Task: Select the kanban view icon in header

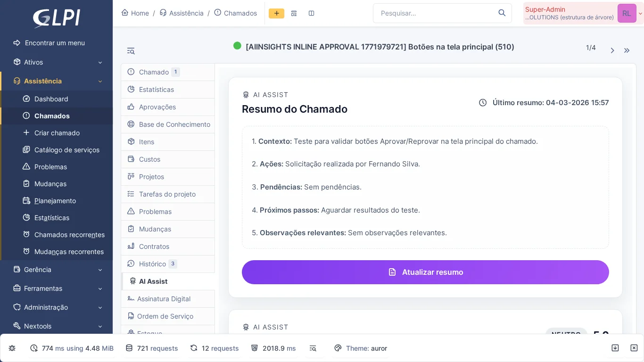Action: tap(294, 13)
